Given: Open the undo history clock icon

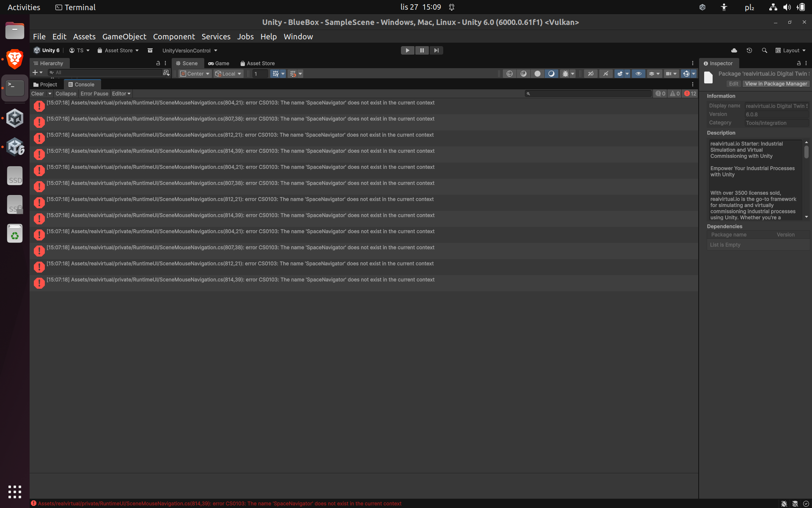Looking at the screenshot, I should (x=749, y=50).
